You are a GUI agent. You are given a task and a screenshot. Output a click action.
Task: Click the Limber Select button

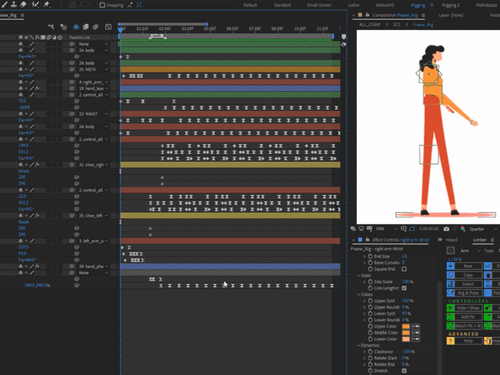pyautogui.click(x=464, y=284)
